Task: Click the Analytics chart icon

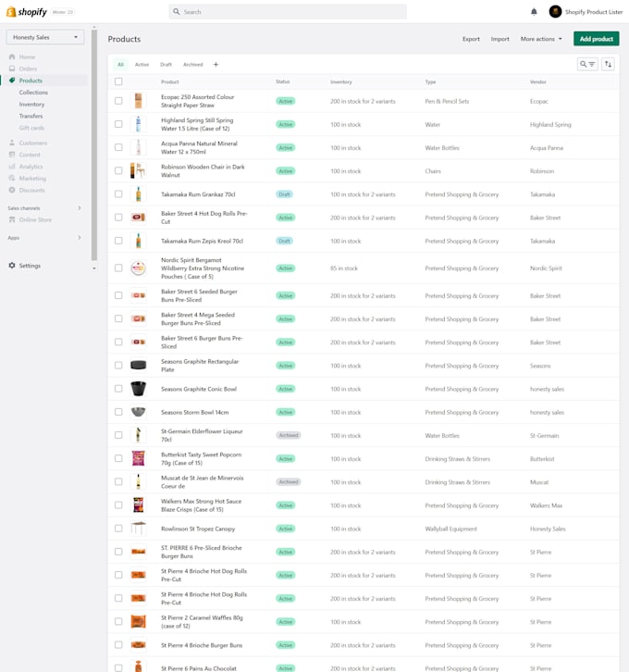Action: click(12, 167)
